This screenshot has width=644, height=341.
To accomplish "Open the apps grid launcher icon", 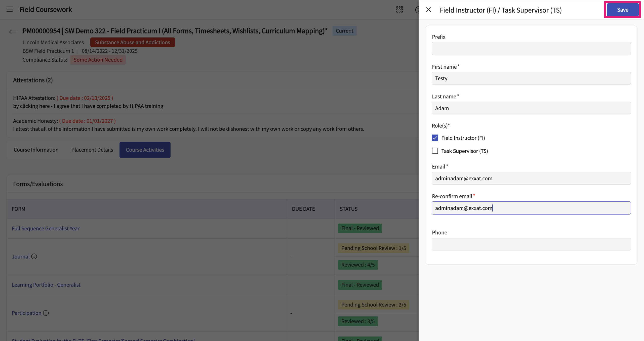I will (x=399, y=10).
